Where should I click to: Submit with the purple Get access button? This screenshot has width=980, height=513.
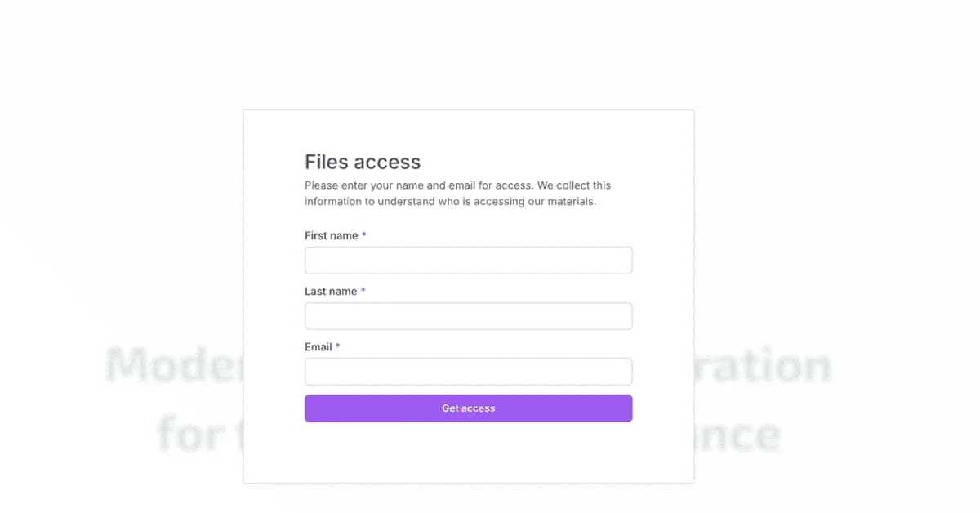pyautogui.click(x=468, y=408)
